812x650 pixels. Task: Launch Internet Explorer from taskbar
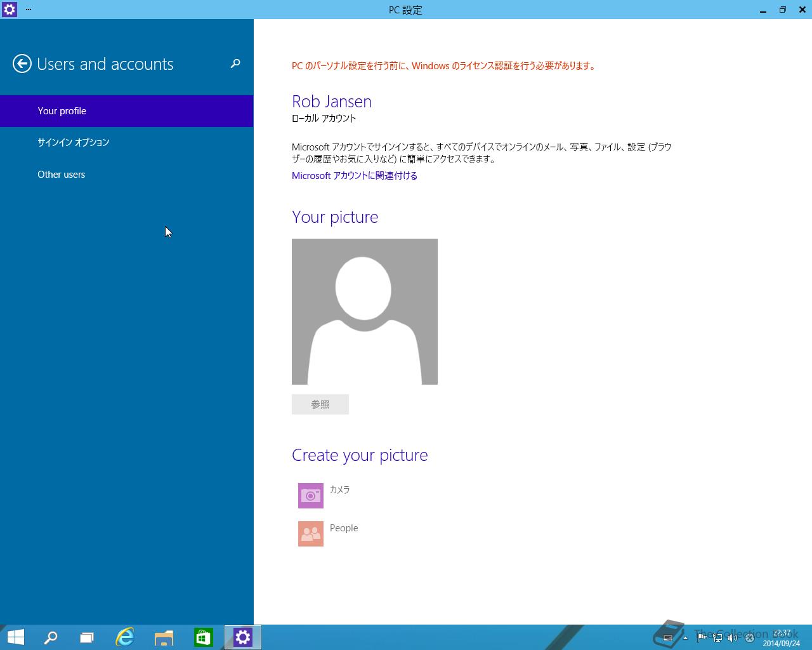(125, 637)
